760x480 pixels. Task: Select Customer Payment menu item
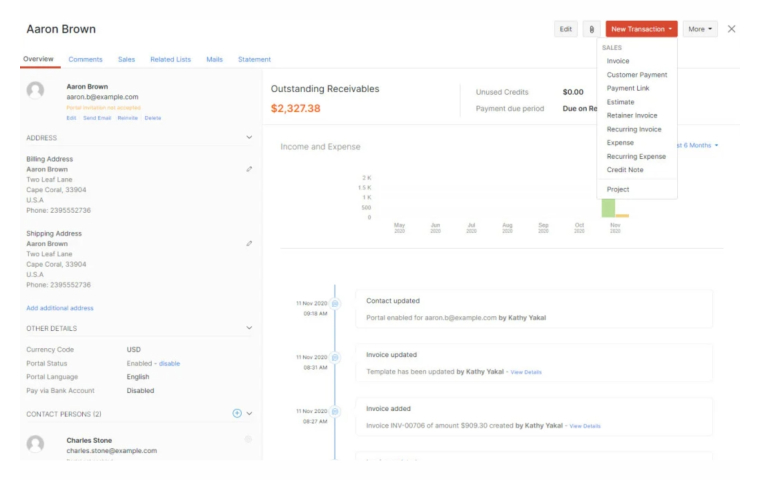coord(637,75)
